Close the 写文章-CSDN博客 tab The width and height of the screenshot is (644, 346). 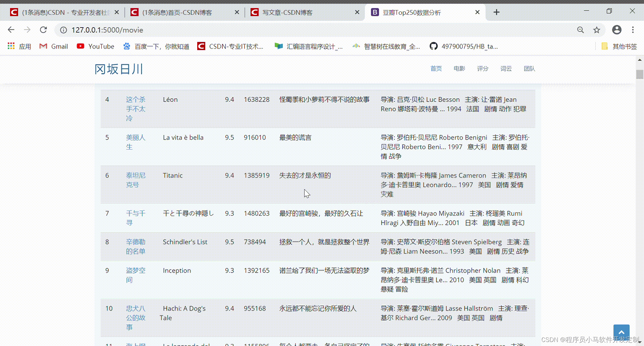(x=357, y=12)
